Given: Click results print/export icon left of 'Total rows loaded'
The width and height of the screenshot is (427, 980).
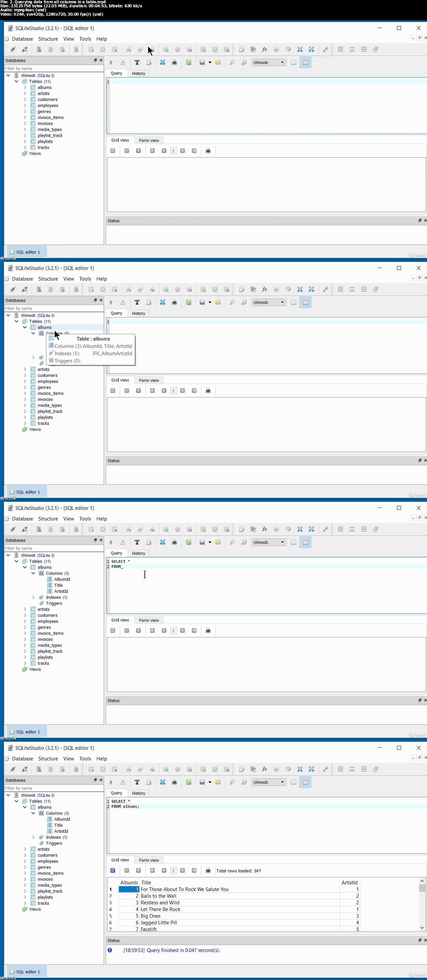Looking at the screenshot, I should click(x=208, y=870).
